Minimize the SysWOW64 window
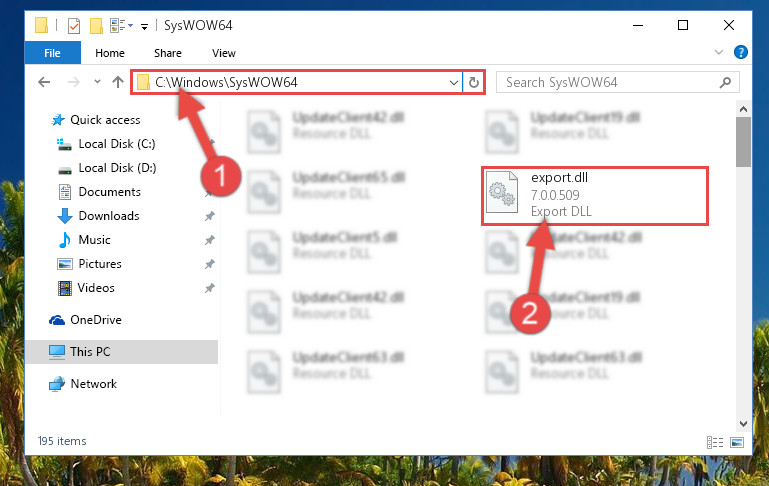Image resolution: width=769 pixels, height=486 pixels. (638, 26)
